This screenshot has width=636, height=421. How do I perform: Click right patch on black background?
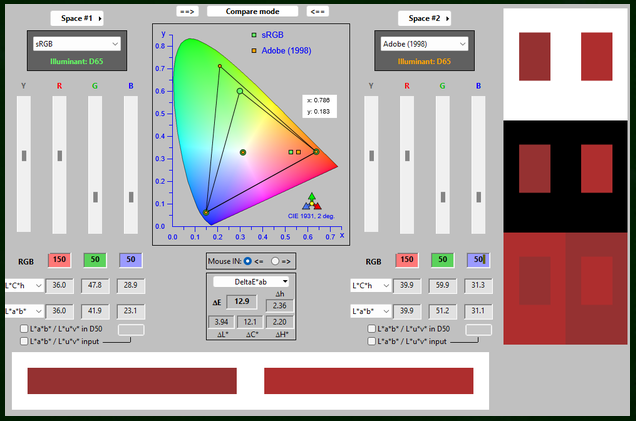pyautogui.click(x=597, y=168)
